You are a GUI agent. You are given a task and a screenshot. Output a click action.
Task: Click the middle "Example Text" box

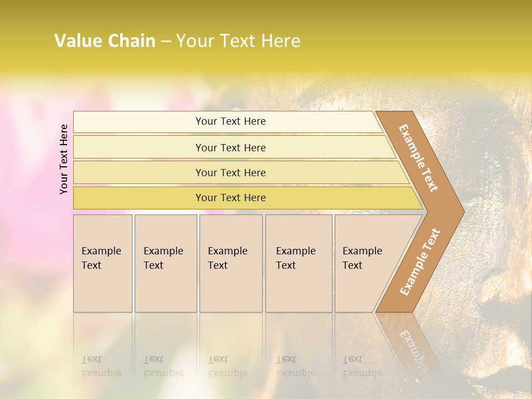click(230, 263)
